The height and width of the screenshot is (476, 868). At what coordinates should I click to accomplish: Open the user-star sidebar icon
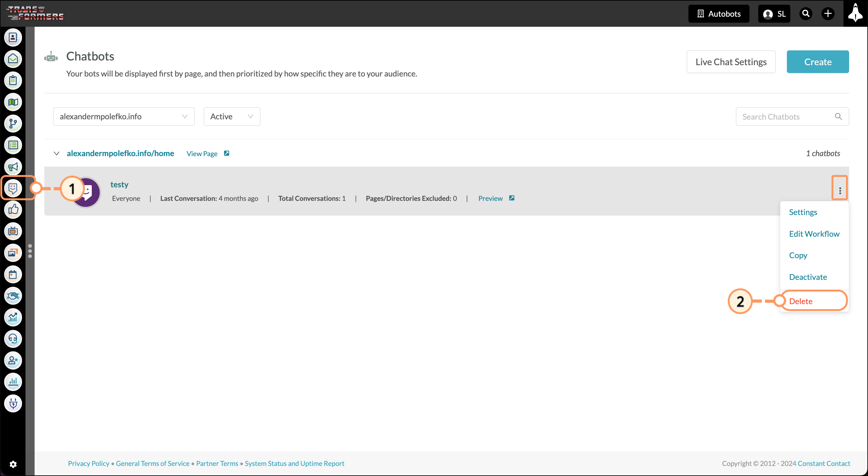point(13,361)
